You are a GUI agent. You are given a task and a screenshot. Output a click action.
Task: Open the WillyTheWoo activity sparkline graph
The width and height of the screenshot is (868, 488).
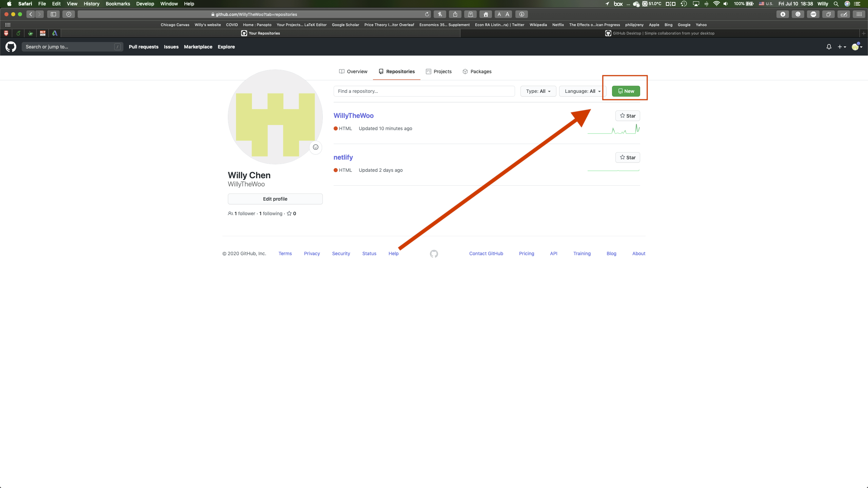tap(614, 129)
